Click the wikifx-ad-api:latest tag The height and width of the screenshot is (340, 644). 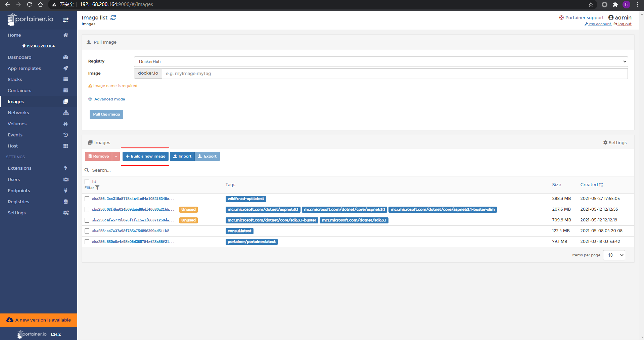click(246, 199)
